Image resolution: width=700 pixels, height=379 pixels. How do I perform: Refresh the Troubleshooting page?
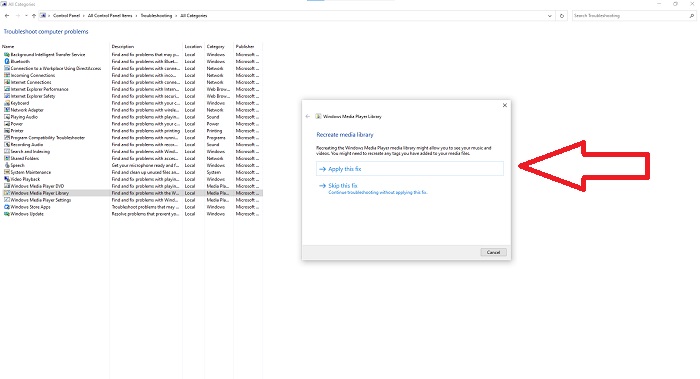[562, 16]
